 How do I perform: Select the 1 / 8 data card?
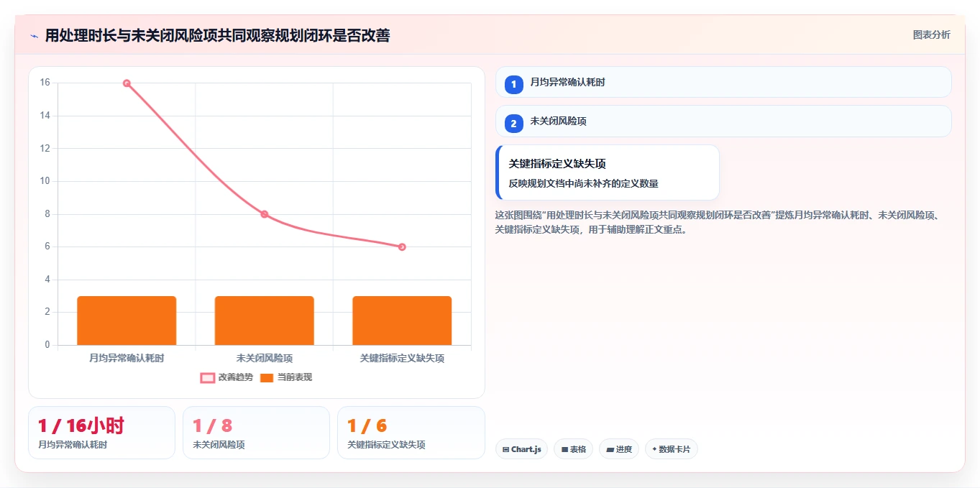pyautogui.click(x=256, y=433)
